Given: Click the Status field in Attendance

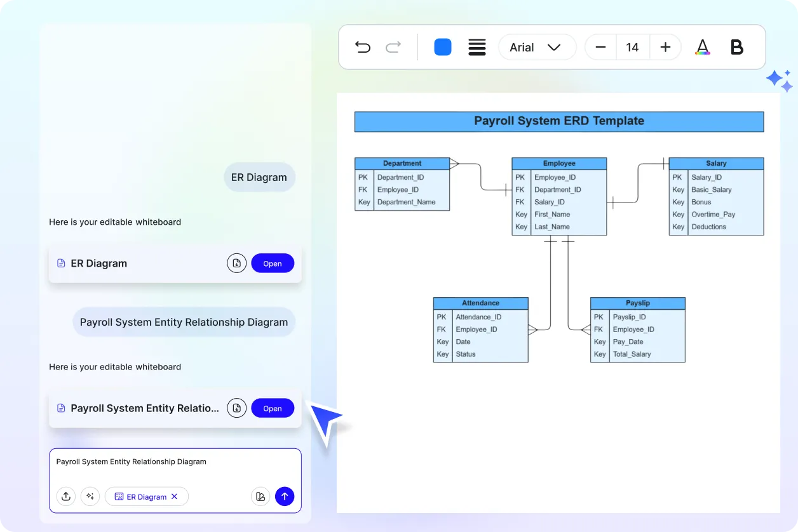Looking at the screenshot, I should [x=466, y=354].
